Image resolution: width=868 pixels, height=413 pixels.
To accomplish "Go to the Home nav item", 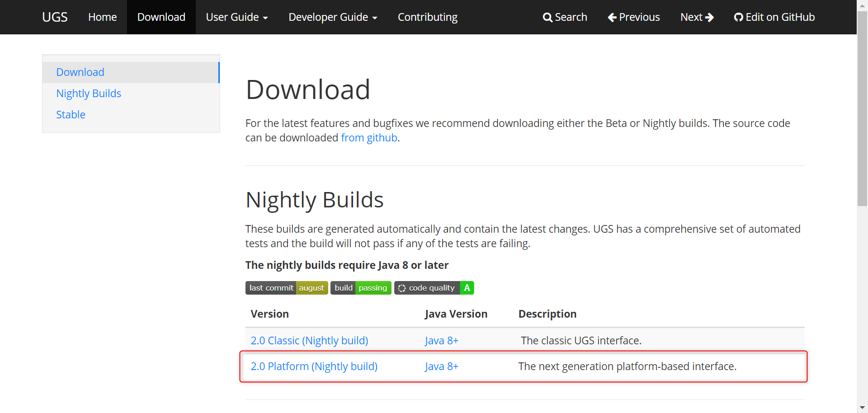I will pyautogui.click(x=103, y=17).
